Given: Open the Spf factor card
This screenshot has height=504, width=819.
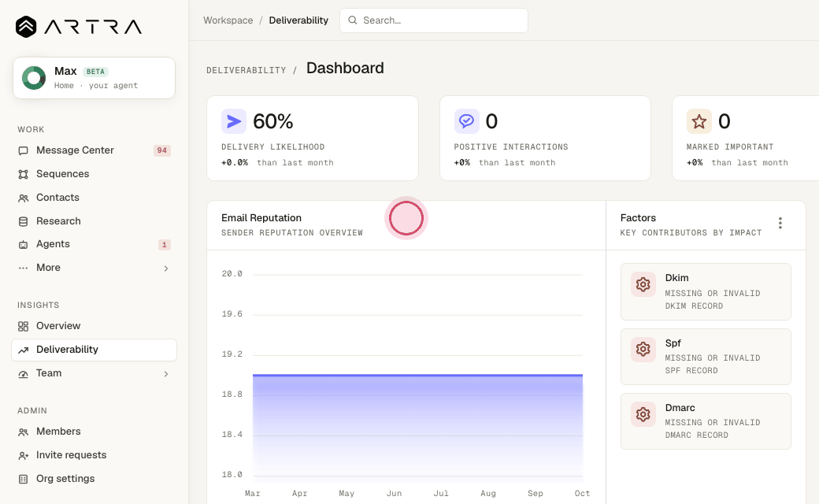Looking at the screenshot, I should click(x=706, y=357).
